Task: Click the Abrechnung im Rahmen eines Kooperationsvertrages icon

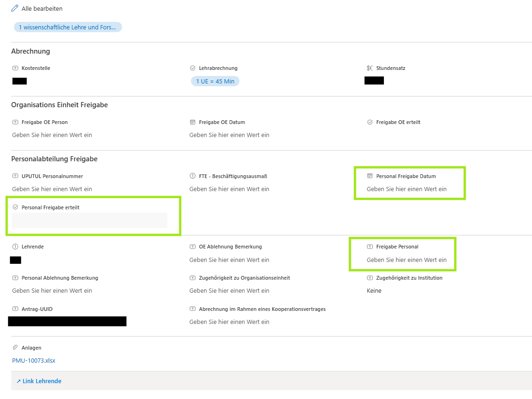Action: click(193, 309)
